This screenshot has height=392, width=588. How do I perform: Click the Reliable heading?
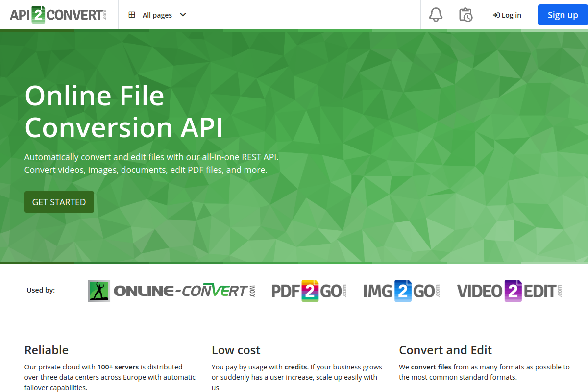click(47, 350)
